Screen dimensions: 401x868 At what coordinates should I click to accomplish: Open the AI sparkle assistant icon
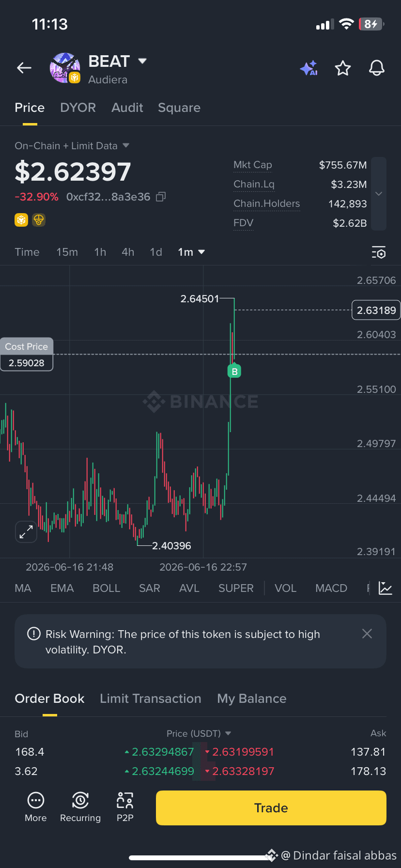pyautogui.click(x=308, y=68)
